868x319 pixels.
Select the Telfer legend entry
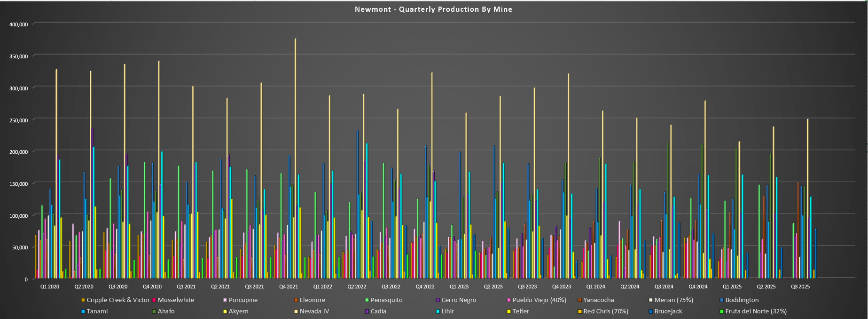point(518,311)
